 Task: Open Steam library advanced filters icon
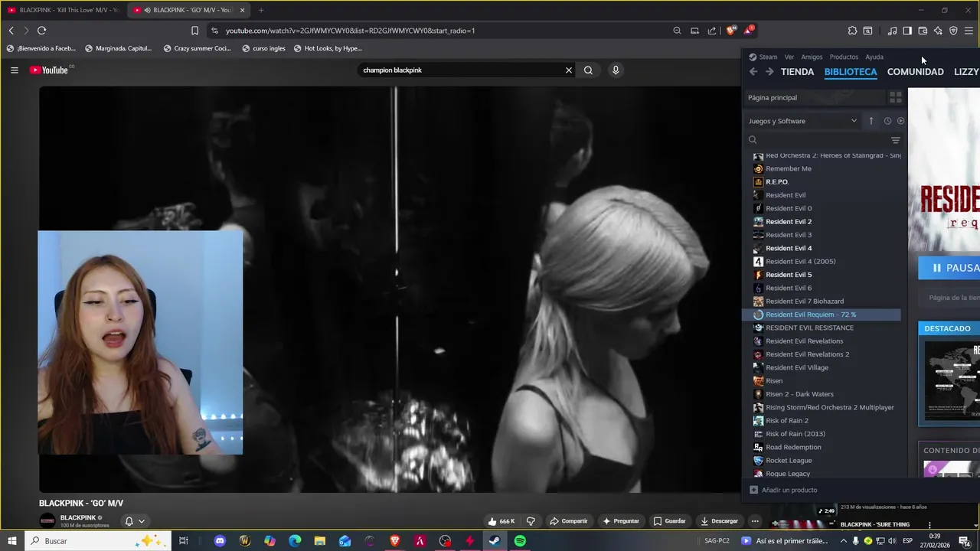coord(896,140)
